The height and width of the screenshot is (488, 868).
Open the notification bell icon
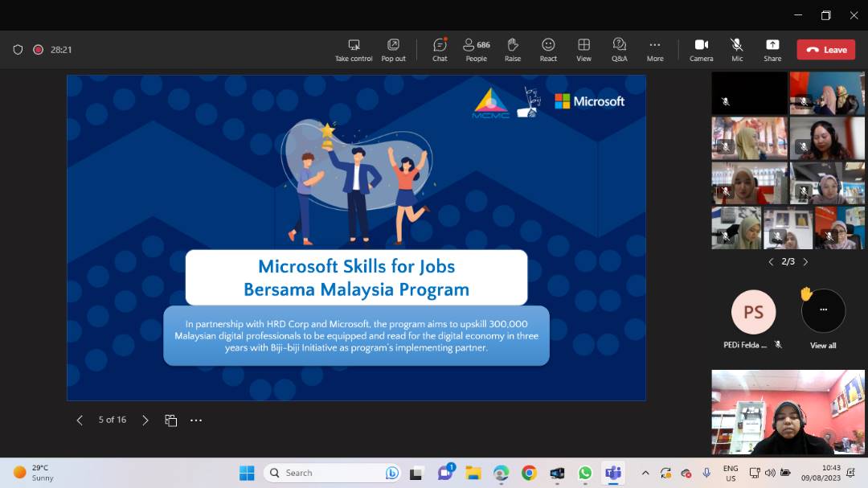pos(851,473)
